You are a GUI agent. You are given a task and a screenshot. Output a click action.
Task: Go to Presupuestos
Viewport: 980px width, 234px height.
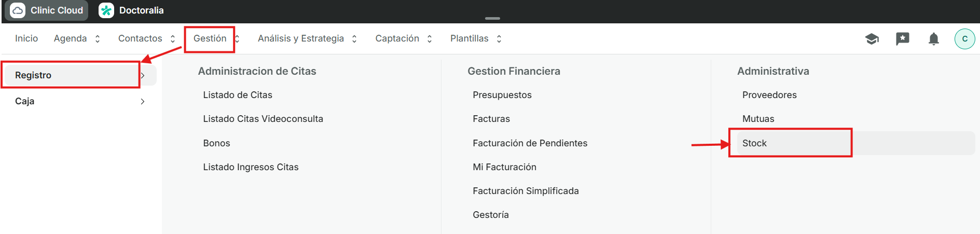point(502,95)
